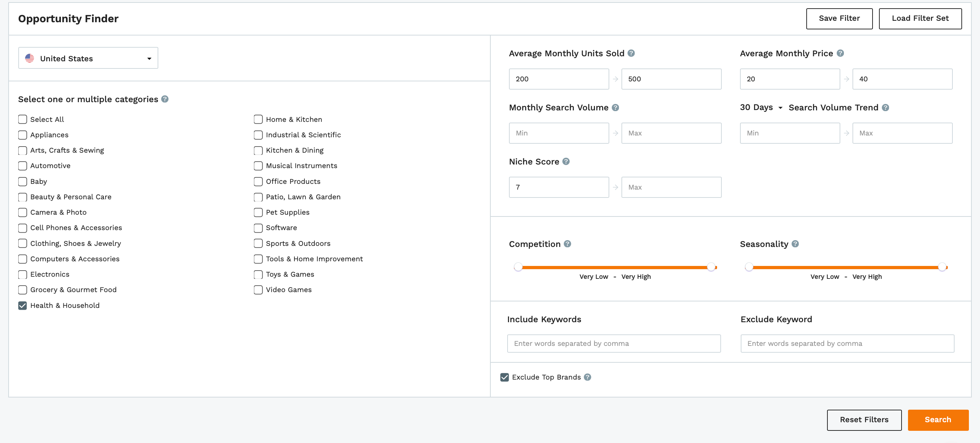This screenshot has height=443, width=980.
Task: Click Monthly Search Volume Min field
Action: point(559,133)
